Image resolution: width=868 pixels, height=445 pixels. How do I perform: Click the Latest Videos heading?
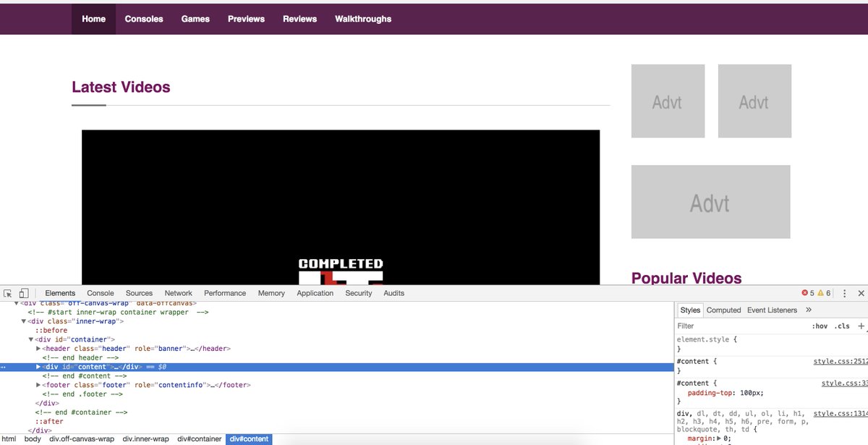point(121,88)
